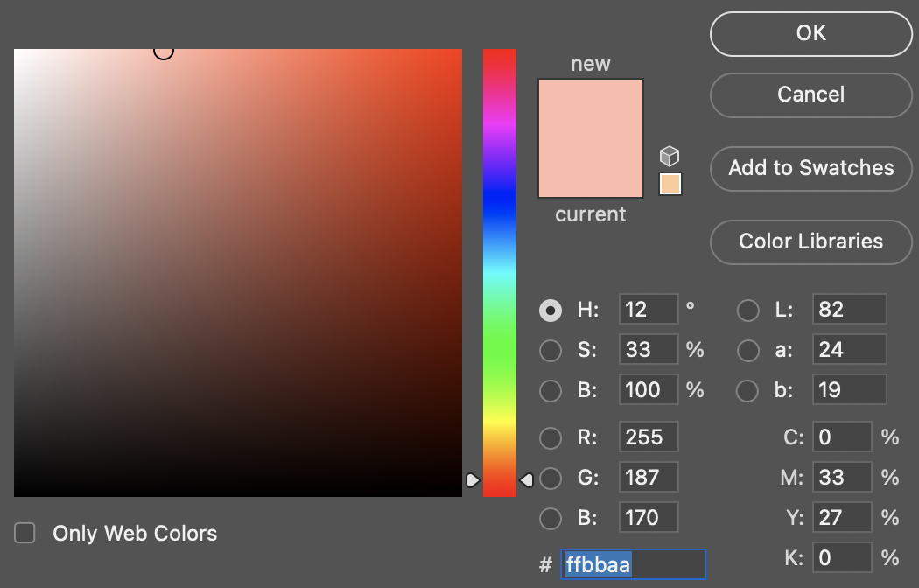919x588 pixels.
Task: Select the L (Lightness) radio button
Action: [x=748, y=310]
